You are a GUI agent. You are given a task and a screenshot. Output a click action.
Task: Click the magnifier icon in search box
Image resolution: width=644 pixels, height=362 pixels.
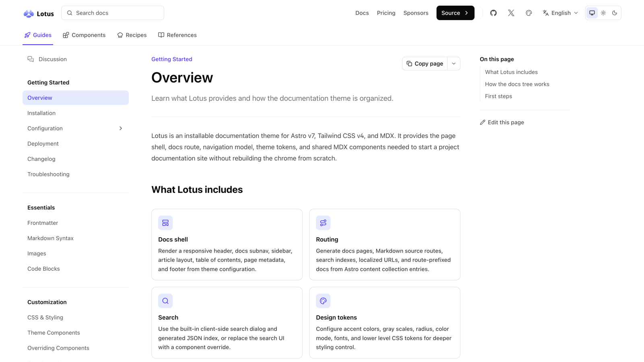click(x=70, y=13)
